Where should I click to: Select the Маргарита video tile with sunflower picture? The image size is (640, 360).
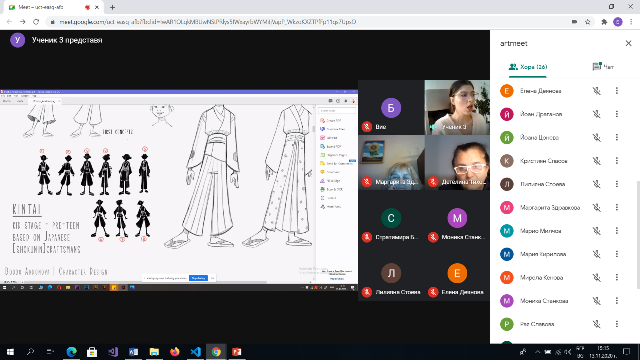(x=391, y=162)
